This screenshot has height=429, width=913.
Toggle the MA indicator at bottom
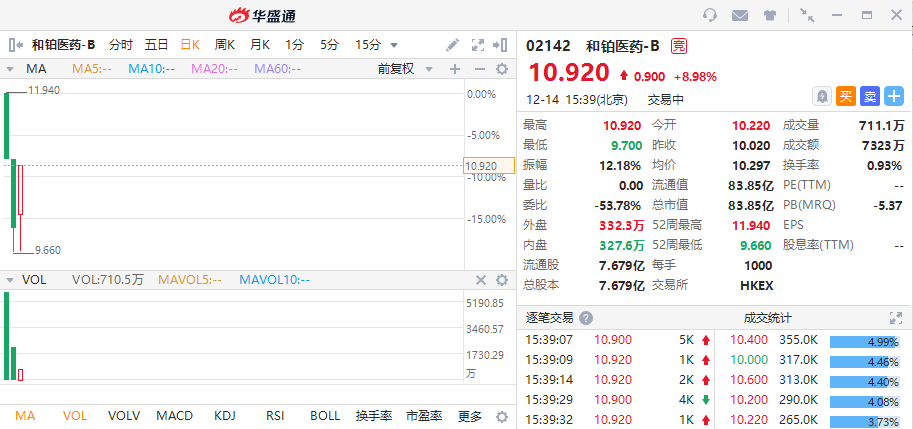coord(25,416)
